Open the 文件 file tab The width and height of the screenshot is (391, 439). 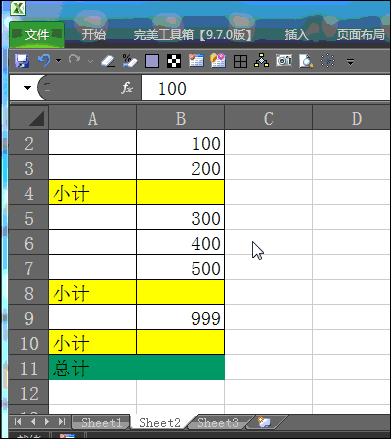37,34
